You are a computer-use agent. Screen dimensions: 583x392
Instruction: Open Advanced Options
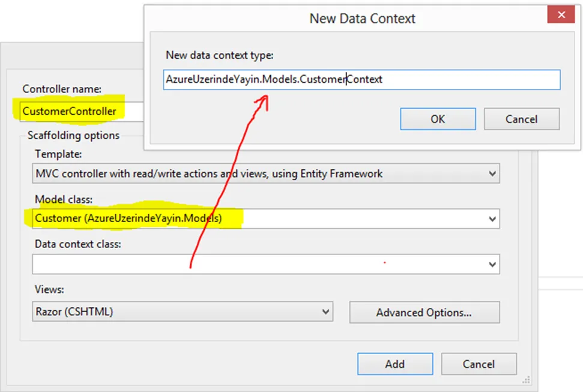[x=424, y=312]
